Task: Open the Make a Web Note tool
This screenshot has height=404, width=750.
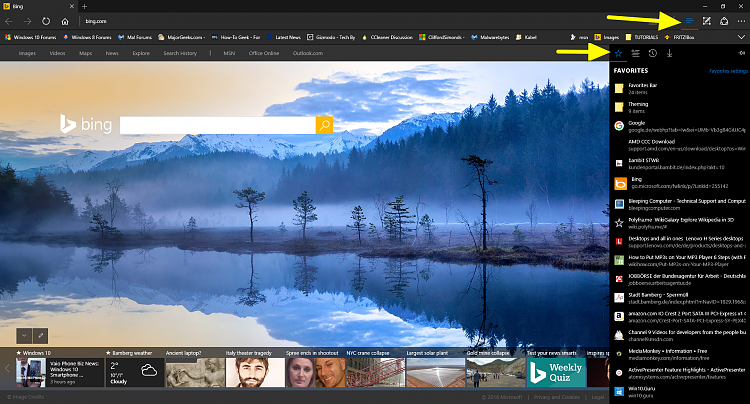Action: pyautogui.click(x=706, y=21)
